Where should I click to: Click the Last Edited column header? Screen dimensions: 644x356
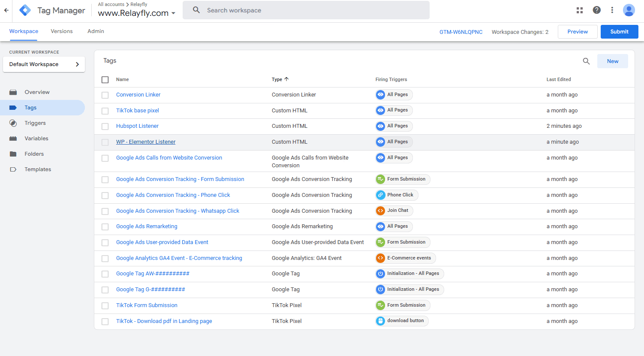point(559,79)
